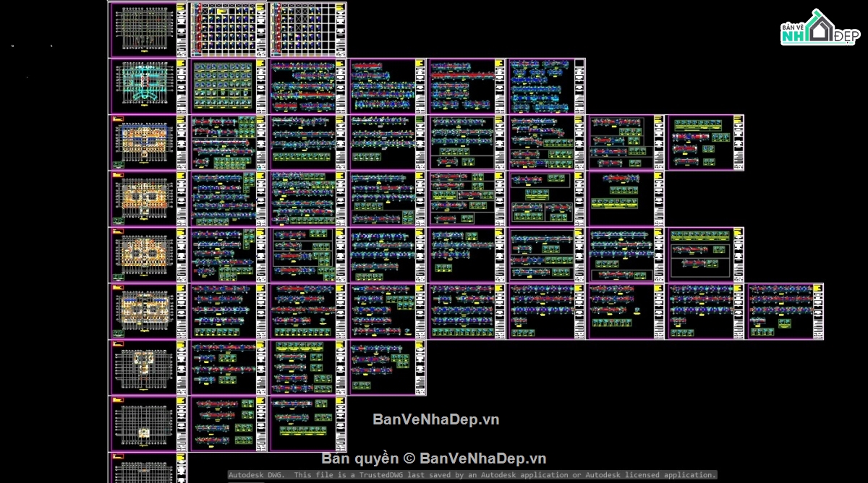Select the cyan floor plan sheet in second row
Screen dimensions: 868x483
point(148,86)
